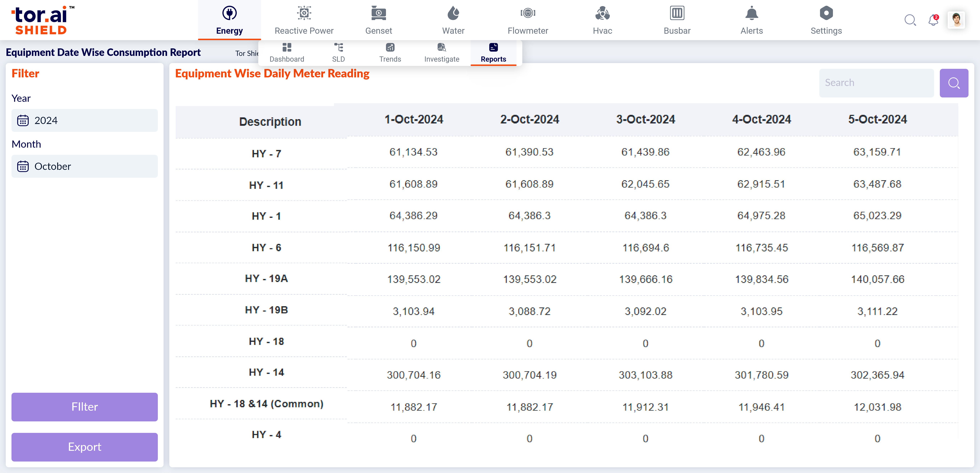The height and width of the screenshot is (473, 980).
Task: Select the HY - 19A row label
Action: (x=266, y=278)
